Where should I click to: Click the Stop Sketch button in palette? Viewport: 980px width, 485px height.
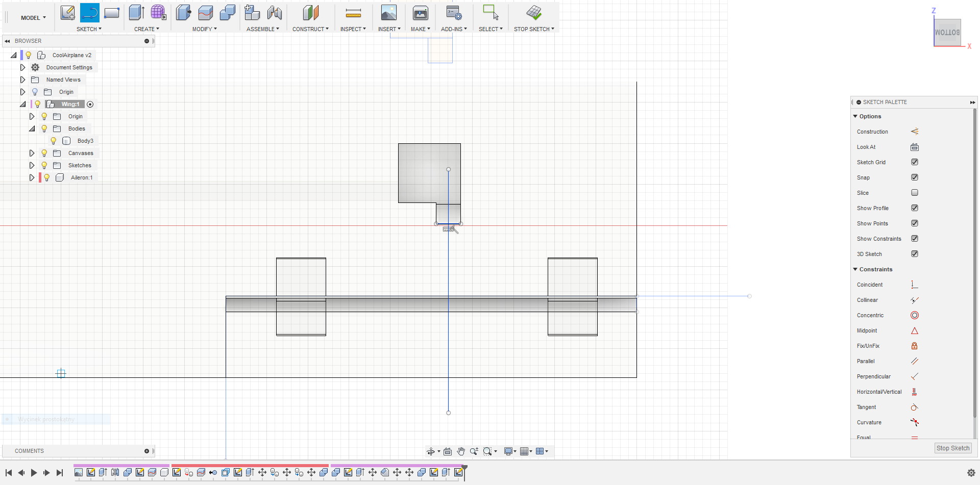pyautogui.click(x=953, y=448)
